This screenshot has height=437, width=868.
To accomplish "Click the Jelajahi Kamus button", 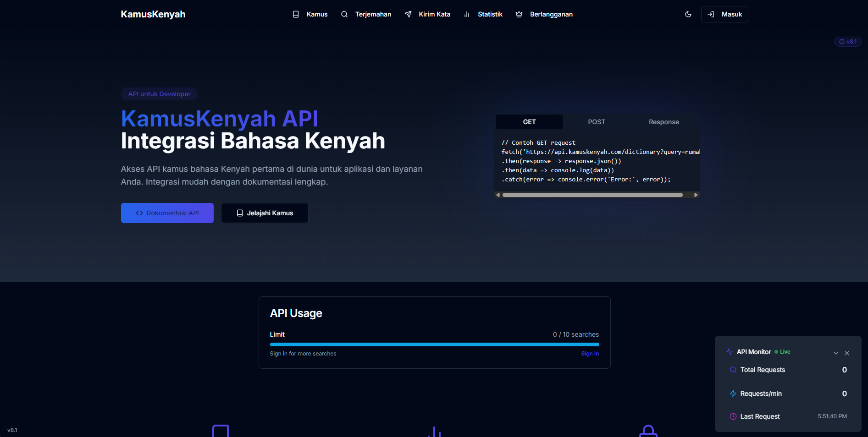I will pos(264,213).
